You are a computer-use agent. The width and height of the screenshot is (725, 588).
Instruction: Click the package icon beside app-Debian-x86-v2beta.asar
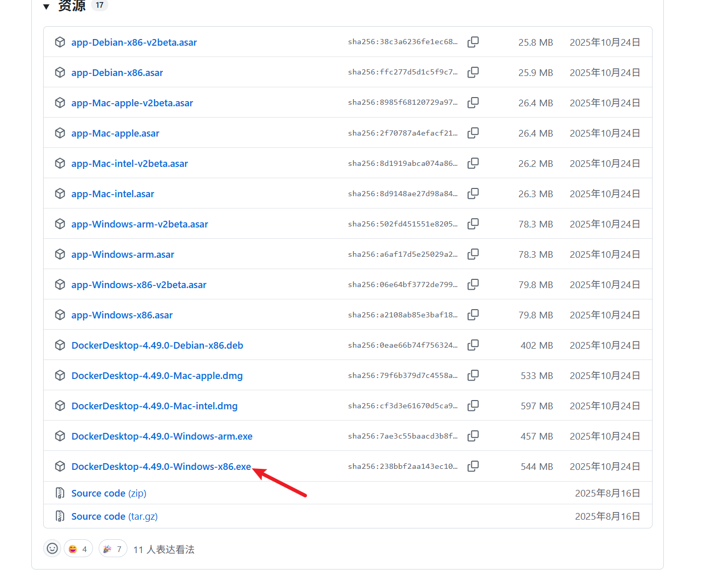(x=60, y=42)
